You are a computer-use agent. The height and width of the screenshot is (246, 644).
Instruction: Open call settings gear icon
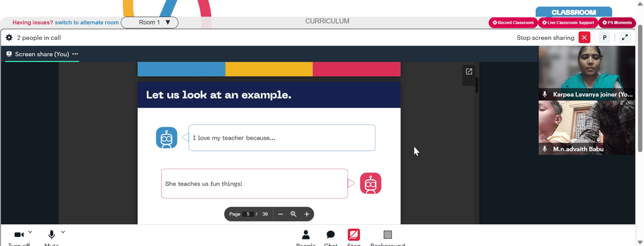click(9, 37)
